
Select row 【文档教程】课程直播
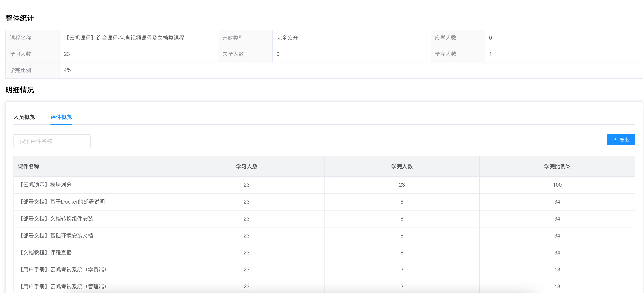tap(324, 253)
